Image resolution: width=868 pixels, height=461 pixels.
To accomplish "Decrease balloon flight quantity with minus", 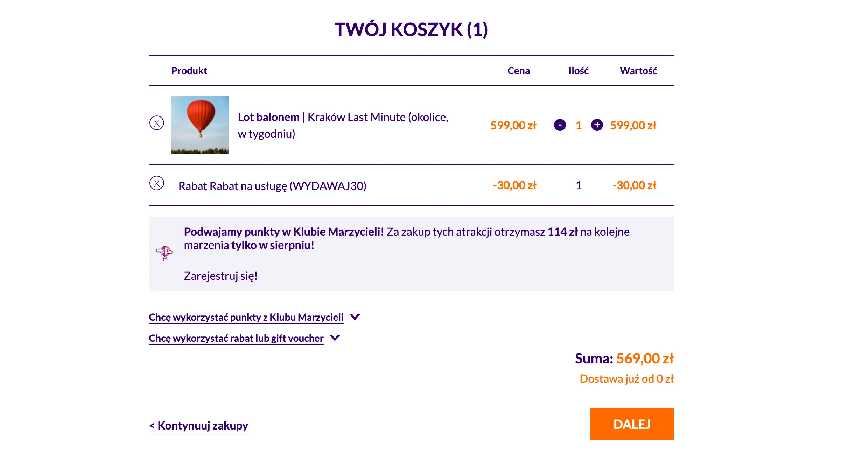I will [x=560, y=125].
